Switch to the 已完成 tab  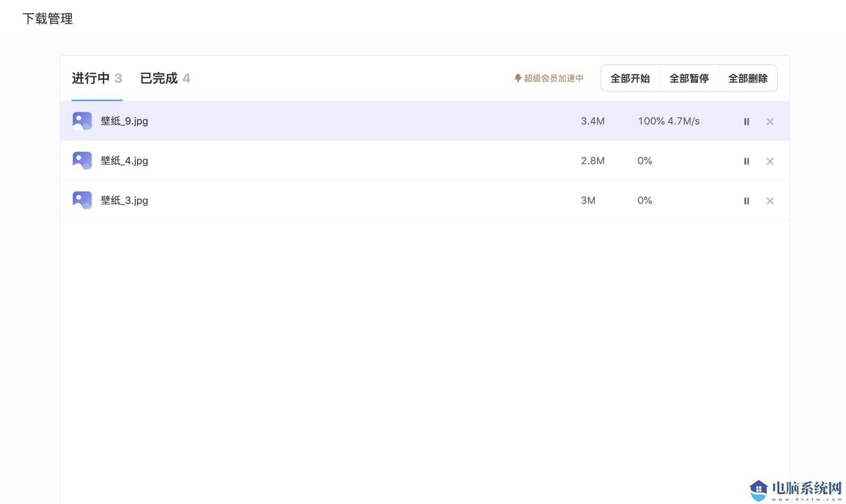[165, 79]
